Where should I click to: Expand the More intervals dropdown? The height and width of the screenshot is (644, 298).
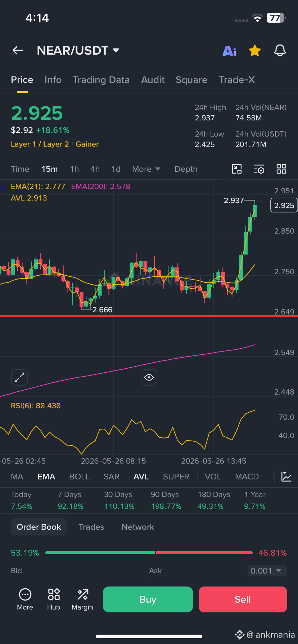pyautogui.click(x=146, y=169)
